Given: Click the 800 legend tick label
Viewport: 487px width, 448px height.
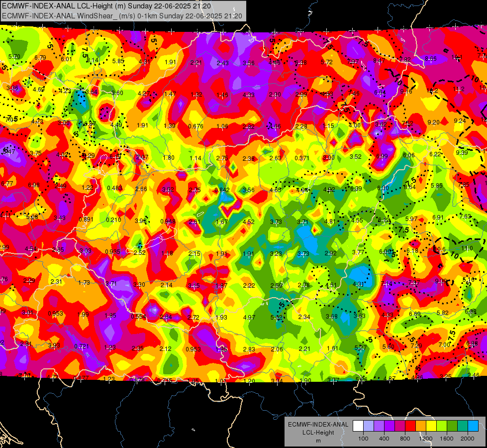Looking at the screenshot, I should (x=405, y=439).
